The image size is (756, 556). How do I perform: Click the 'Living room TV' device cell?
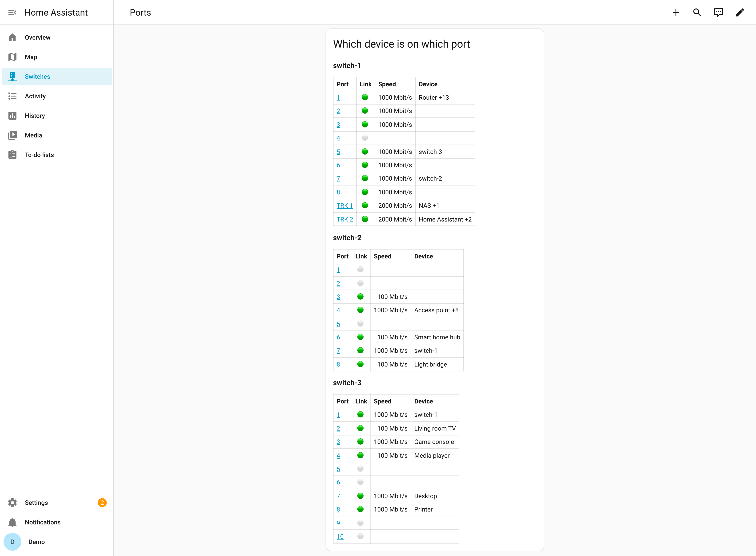point(435,428)
